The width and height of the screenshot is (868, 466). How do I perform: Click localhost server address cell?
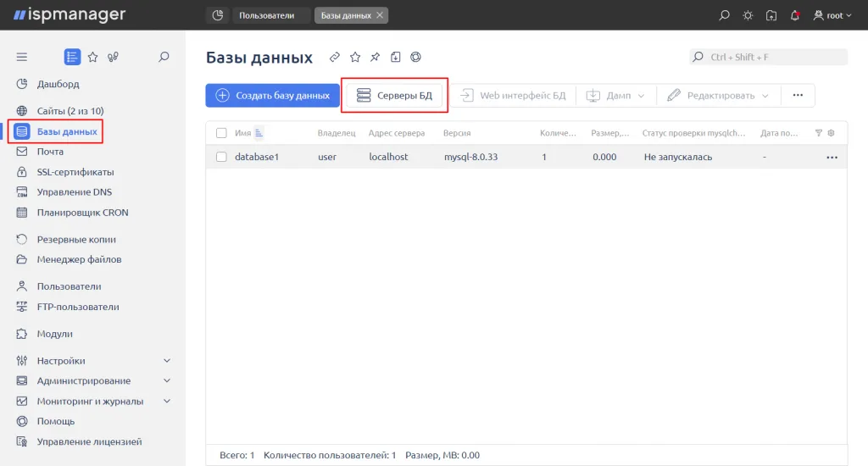point(388,157)
